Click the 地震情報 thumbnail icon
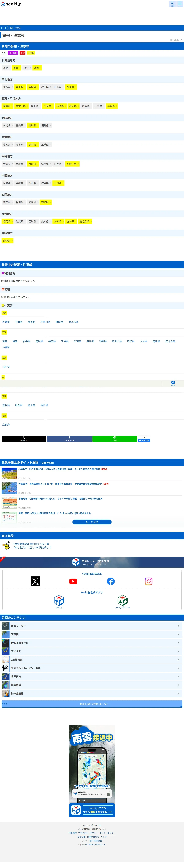Image resolution: width=184 pixels, height=868 pixels. (5, 685)
